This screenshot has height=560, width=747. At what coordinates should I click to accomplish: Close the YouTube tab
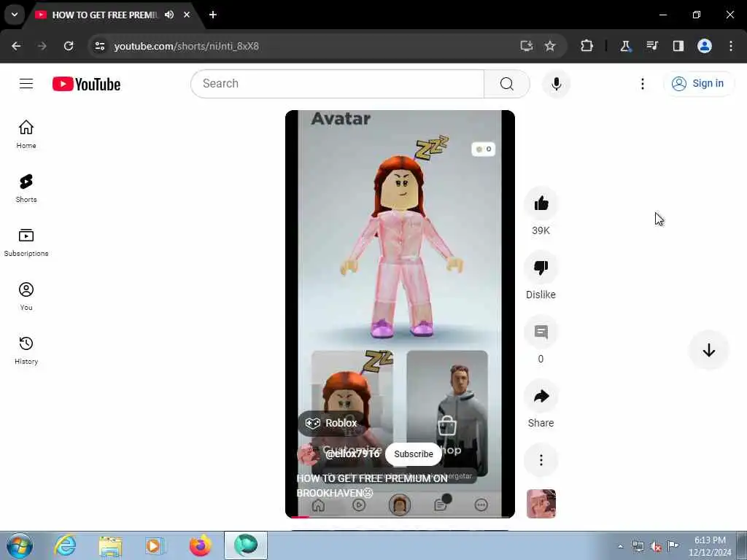187,15
